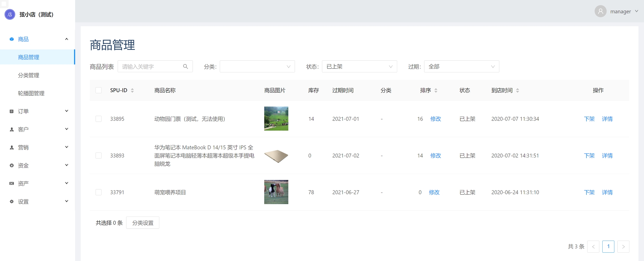Focus the product keyword search field
644x261 pixels.
tap(151, 67)
